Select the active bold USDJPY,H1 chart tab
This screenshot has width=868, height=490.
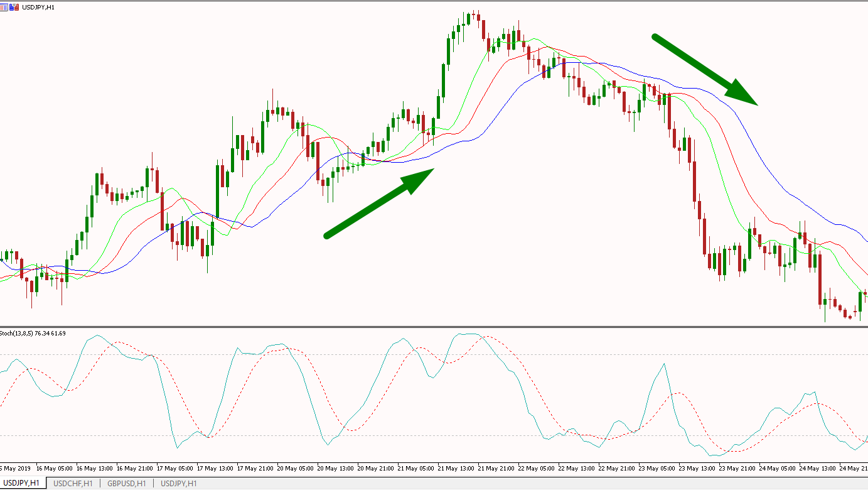click(22, 483)
